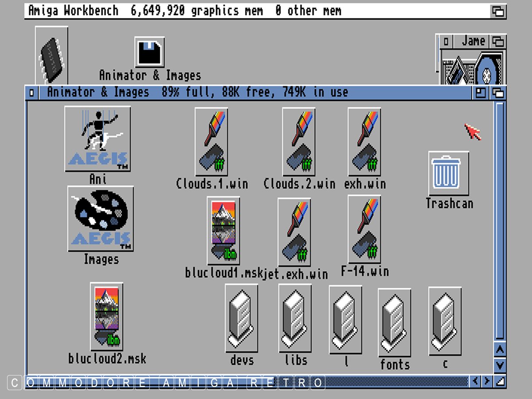Open the Aegis Ani program icon
This screenshot has width=532, height=399.
point(98,139)
